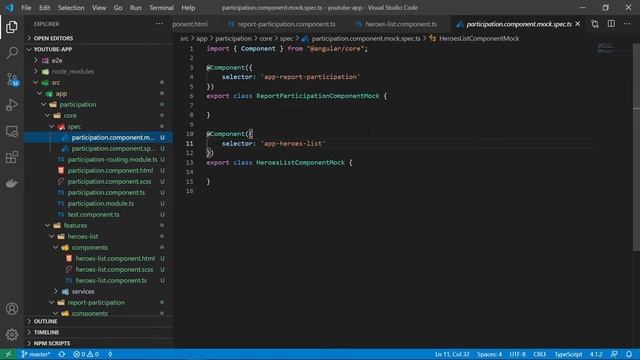Open heroes-list.component.html file
Viewport: 640px width, 360px height.
click(x=115, y=259)
